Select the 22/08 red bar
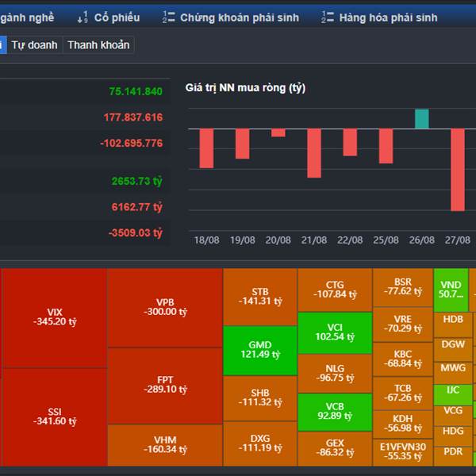476x476 pixels. pyautogui.click(x=350, y=142)
